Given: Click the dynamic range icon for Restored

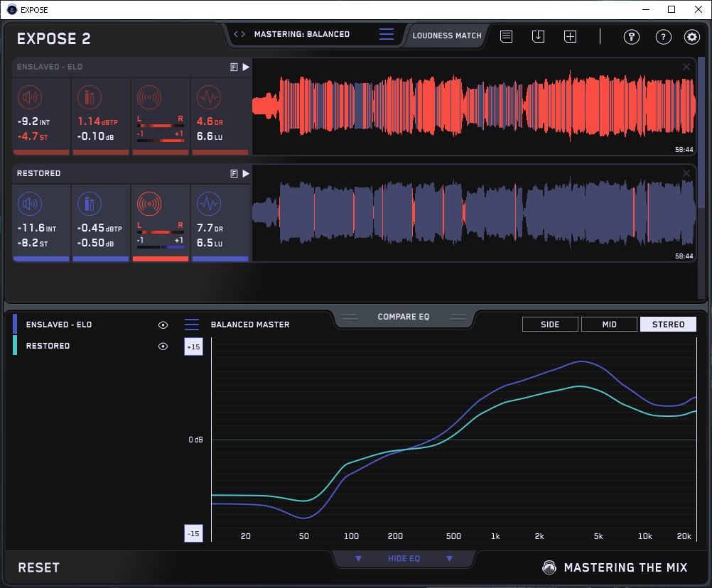Looking at the screenshot, I should pos(209,204).
